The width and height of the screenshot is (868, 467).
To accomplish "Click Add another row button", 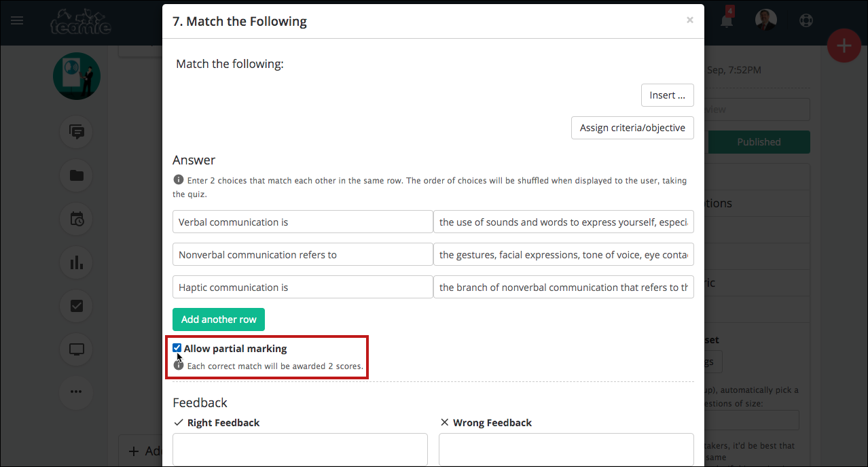I will pyautogui.click(x=218, y=319).
